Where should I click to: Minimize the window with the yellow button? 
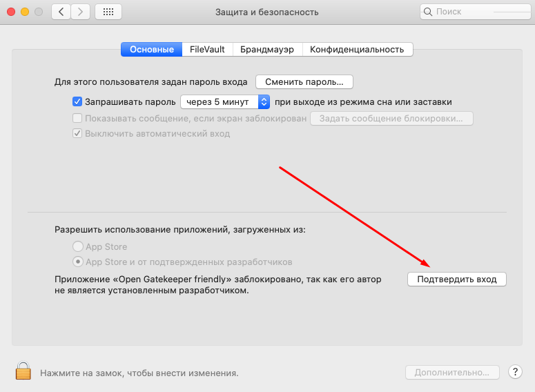25,12
